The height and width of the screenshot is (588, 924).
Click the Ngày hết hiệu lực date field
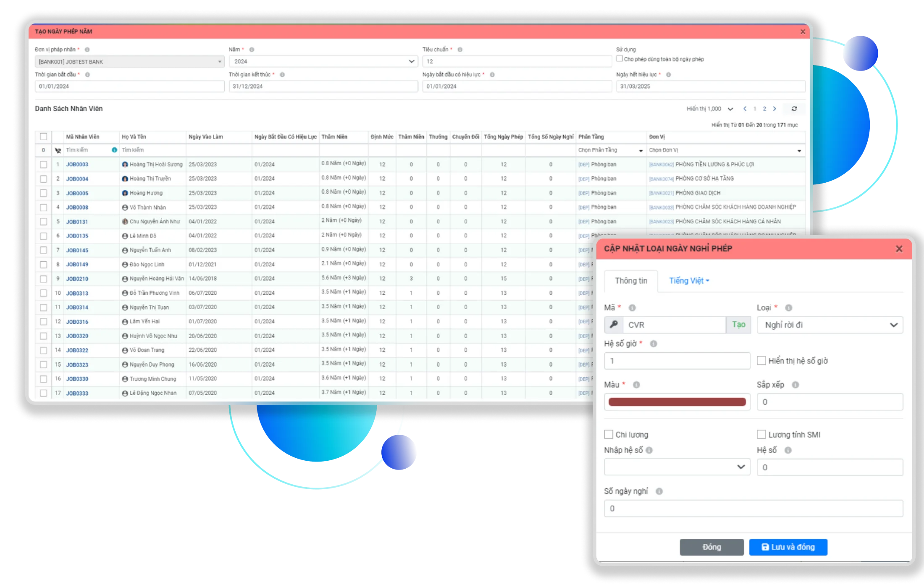coord(711,87)
